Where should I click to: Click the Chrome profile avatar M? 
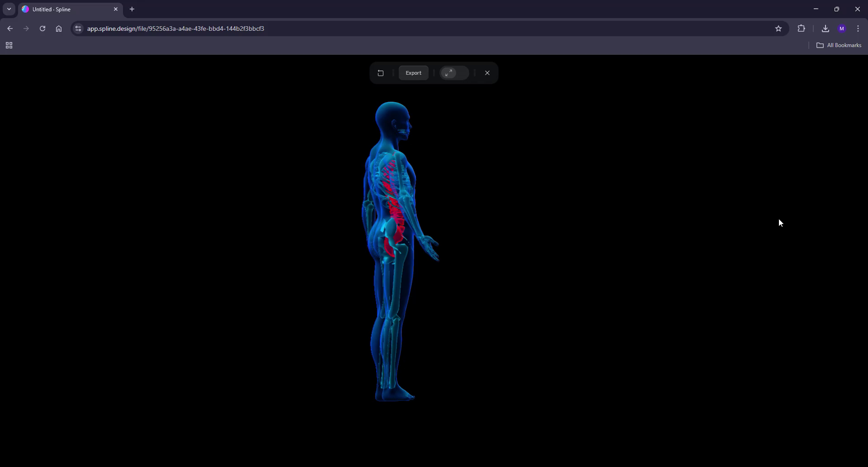[x=842, y=28]
